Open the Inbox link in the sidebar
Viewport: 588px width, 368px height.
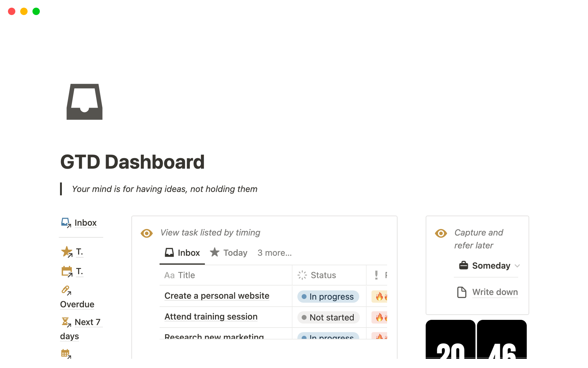click(x=85, y=223)
